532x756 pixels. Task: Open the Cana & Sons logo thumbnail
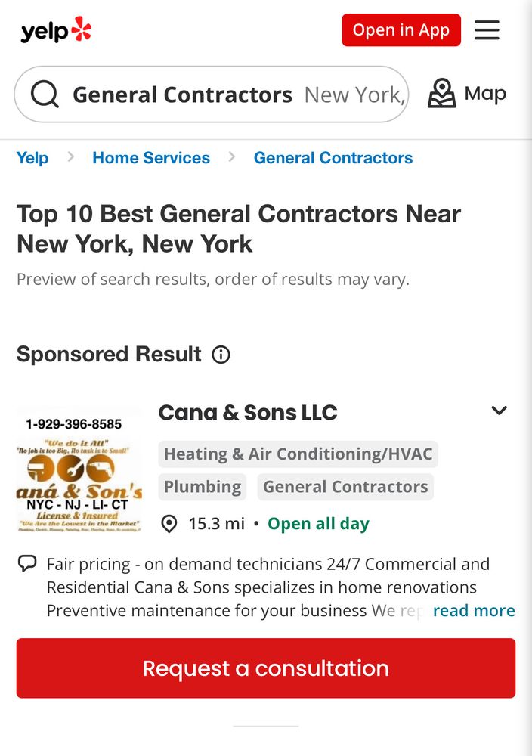[x=79, y=470]
